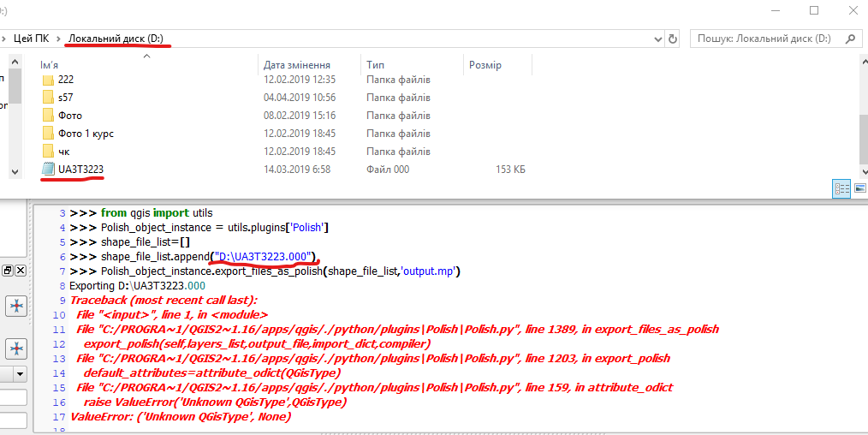Select the UA3T3223 file icon
Viewport: 868px width, 435px height.
pos(48,170)
